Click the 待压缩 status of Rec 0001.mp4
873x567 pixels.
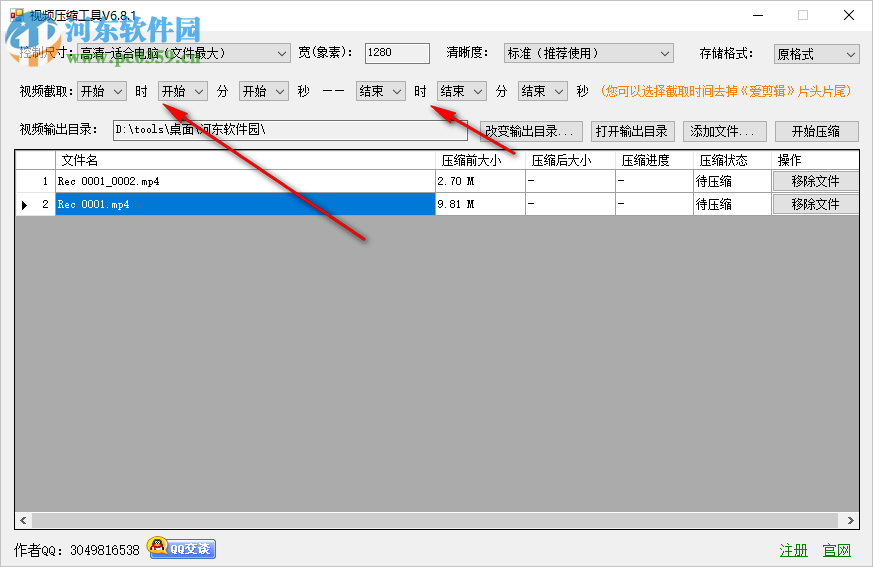(732, 204)
